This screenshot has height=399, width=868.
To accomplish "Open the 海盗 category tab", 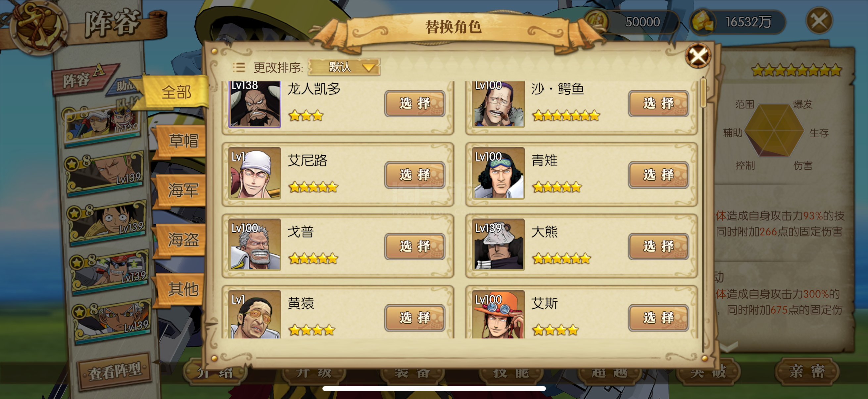I will (181, 240).
